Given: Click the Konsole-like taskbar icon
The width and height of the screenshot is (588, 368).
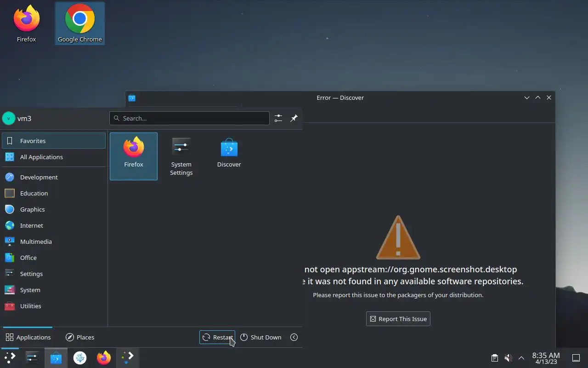Looking at the screenshot, I should click(128, 357).
